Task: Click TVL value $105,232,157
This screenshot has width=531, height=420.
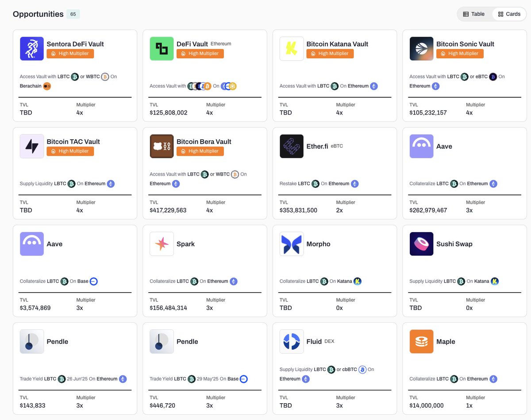Action: click(x=428, y=113)
